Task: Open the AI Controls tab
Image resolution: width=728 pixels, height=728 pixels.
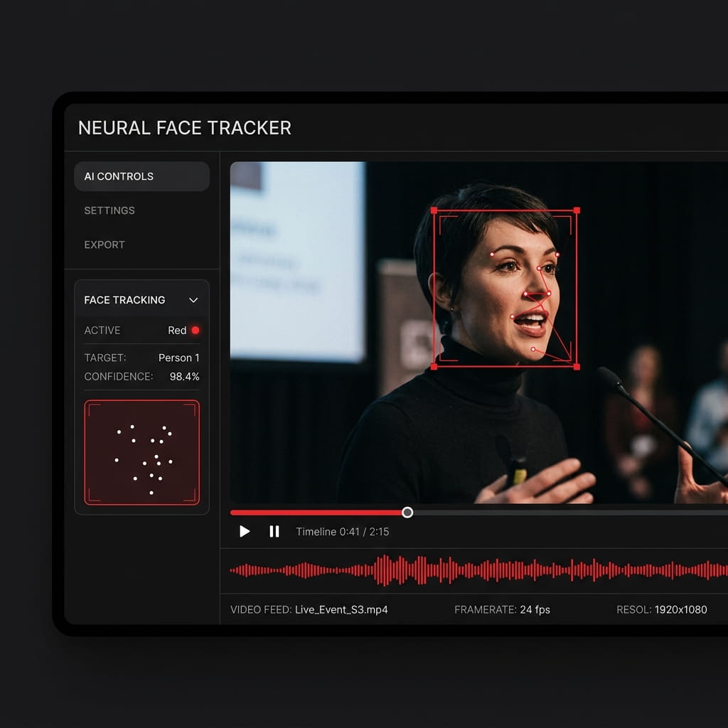Action: click(x=141, y=176)
